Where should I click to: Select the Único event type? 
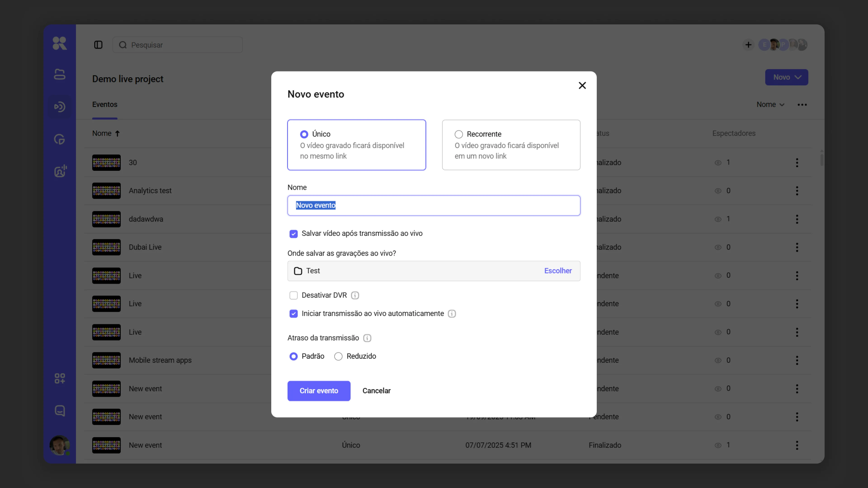coord(356,145)
